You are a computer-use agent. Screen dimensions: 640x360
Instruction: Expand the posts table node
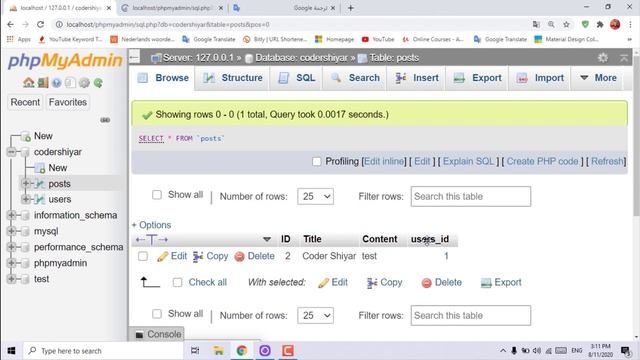26,184
